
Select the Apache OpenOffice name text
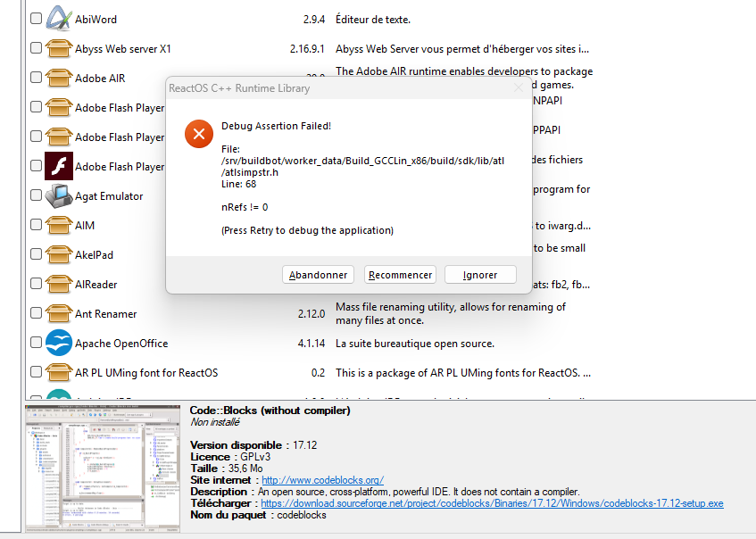(x=121, y=344)
